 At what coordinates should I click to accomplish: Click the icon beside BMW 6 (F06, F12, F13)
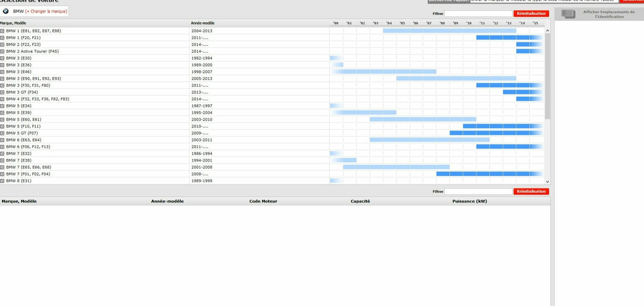(2, 147)
